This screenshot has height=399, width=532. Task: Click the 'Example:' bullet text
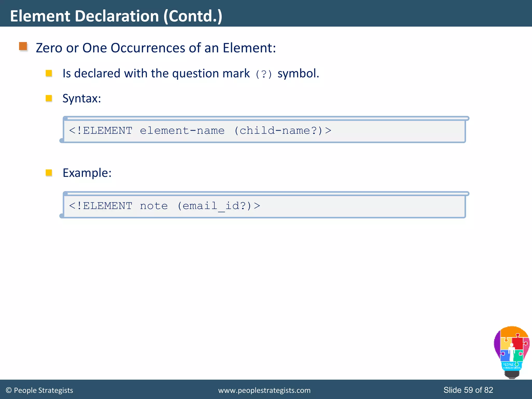[x=87, y=173]
